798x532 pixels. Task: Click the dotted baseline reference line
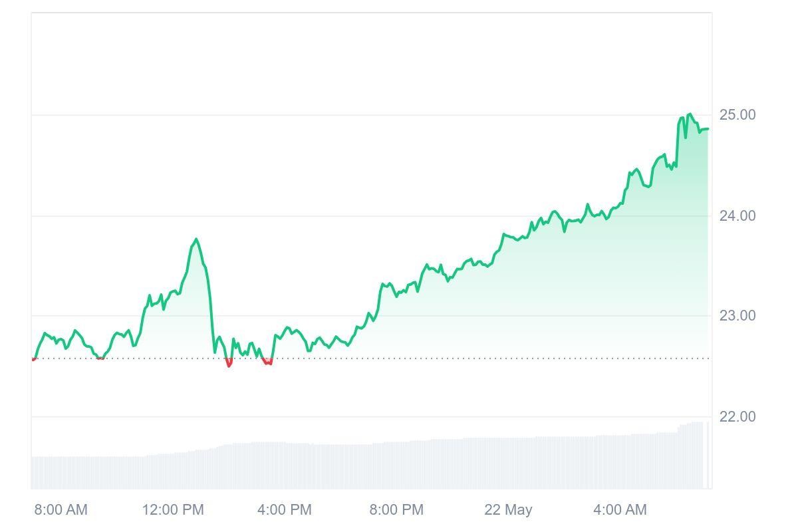[x=399, y=358]
